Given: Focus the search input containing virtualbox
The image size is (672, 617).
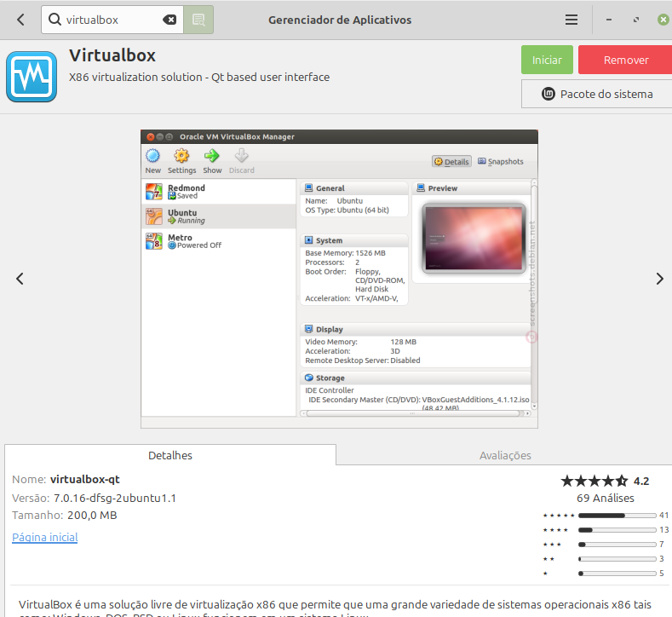Looking at the screenshot, I should [x=111, y=20].
